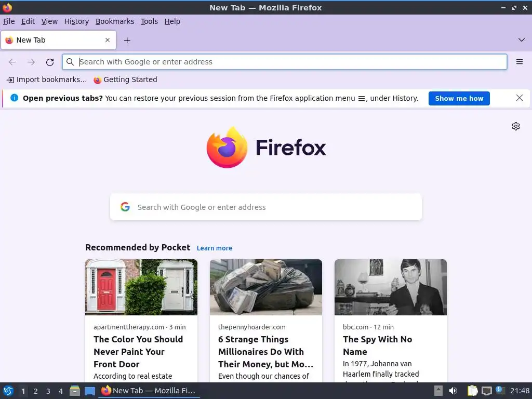This screenshot has width=532, height=399.
Task: Click bbc.com 12 min source text
Action: click(x=368, y=327)
